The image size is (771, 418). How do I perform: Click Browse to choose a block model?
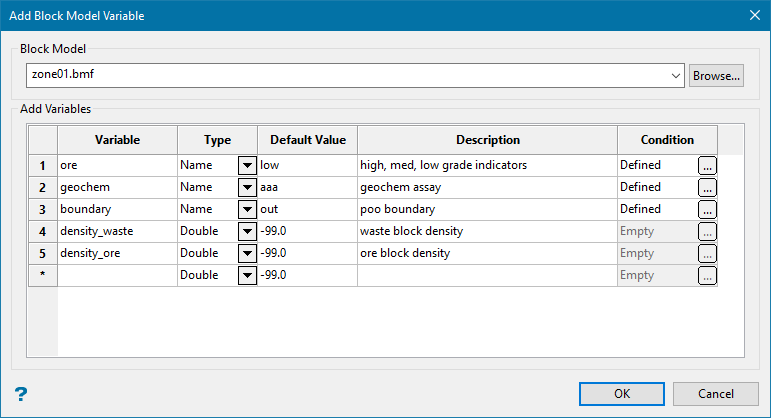point(716,75)
